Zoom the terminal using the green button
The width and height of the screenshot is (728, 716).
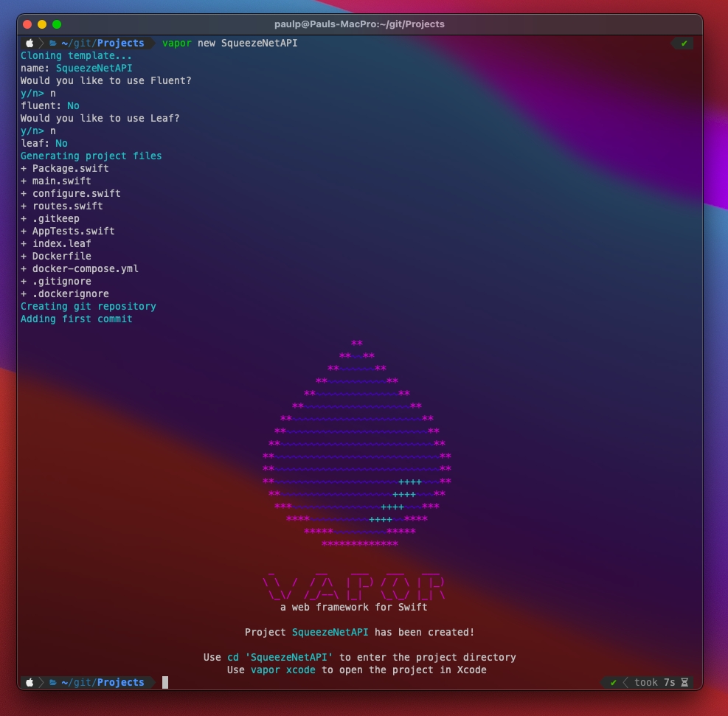57,24
